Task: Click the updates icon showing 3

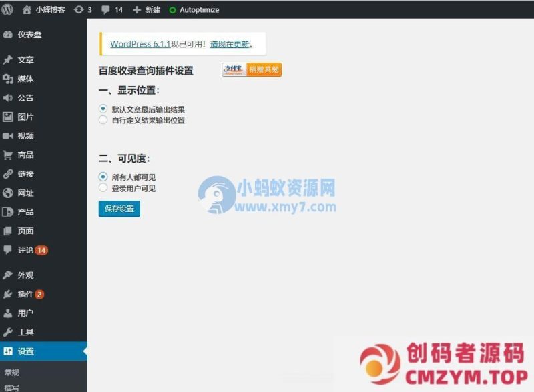Action: [x=80, y=9]
